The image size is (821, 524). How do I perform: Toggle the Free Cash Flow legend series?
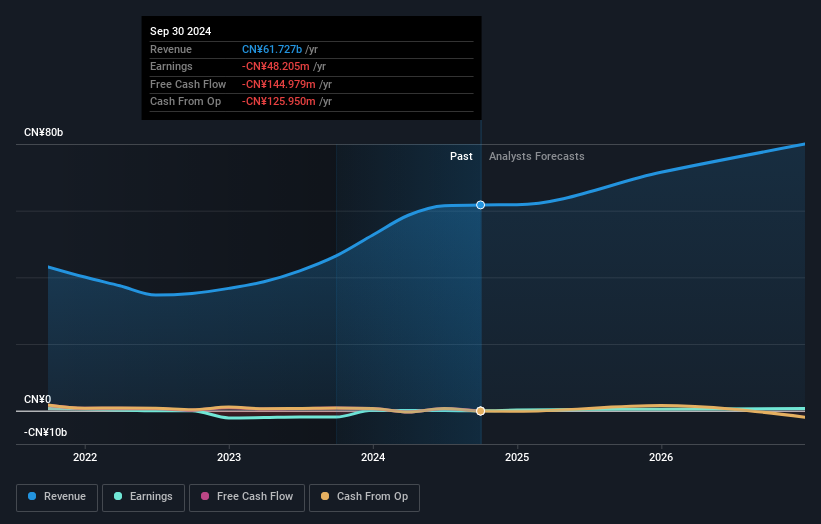(247, 497)
